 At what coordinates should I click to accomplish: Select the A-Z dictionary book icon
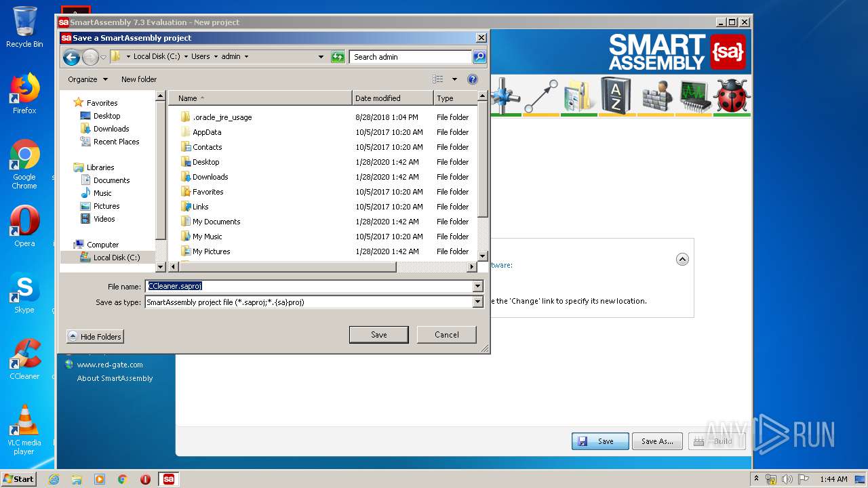coord(616,95)
